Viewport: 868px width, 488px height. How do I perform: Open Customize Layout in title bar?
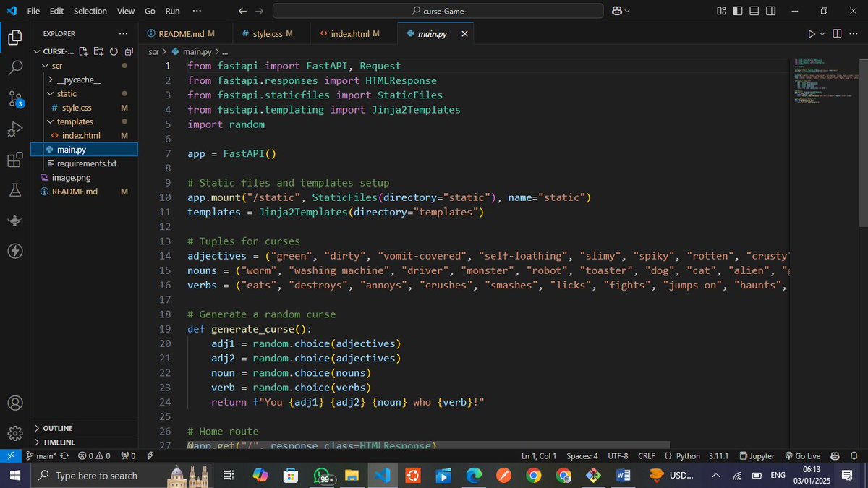(721, 11)
